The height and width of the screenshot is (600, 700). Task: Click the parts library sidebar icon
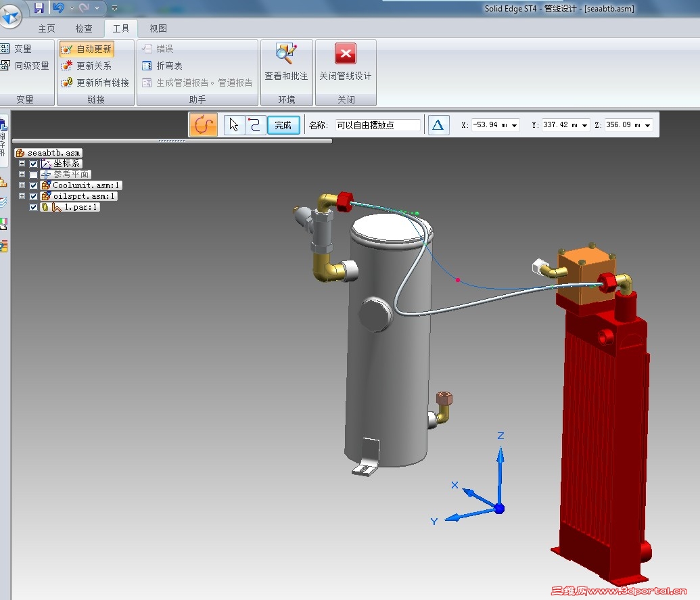[3, 182]
